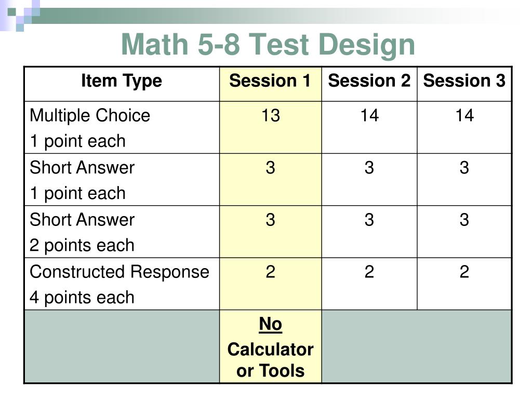Click Multiple Choice count under Session 2
The height and width of the screenshot is (399, 532).
tap(369, 115)
